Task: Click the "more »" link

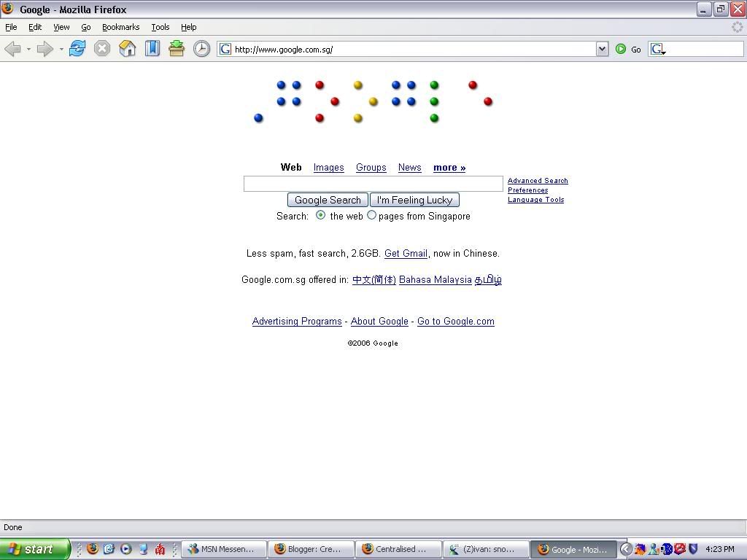Action: [x=449, y=168]
